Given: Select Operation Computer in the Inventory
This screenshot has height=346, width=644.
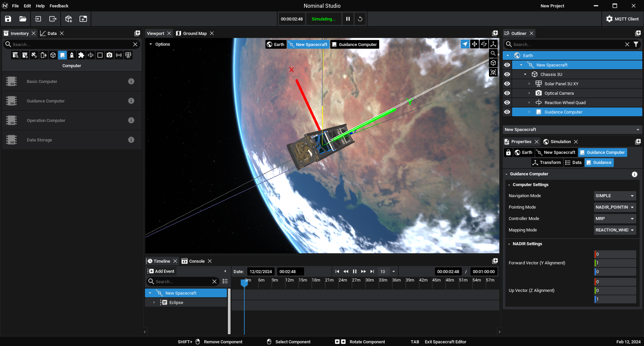Looking at the screenshot, I should pyautogui.click(x=72, y=120).
